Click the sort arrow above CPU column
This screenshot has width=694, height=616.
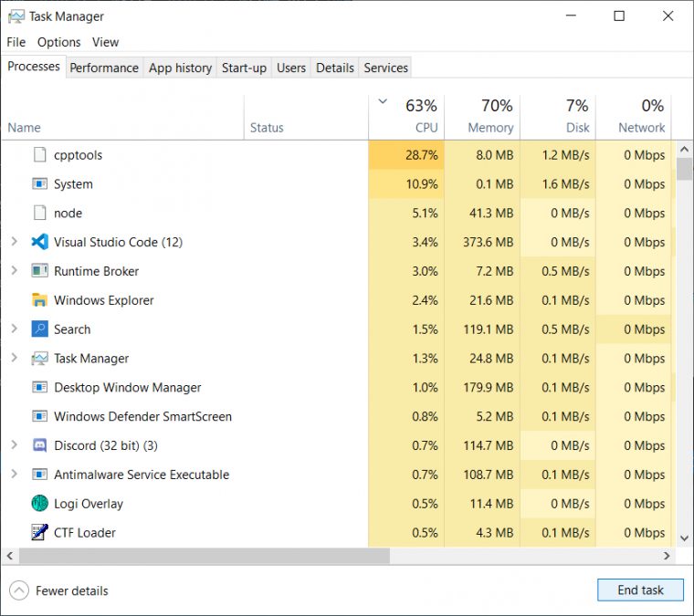pyautogui.click(x=383, y=101)
